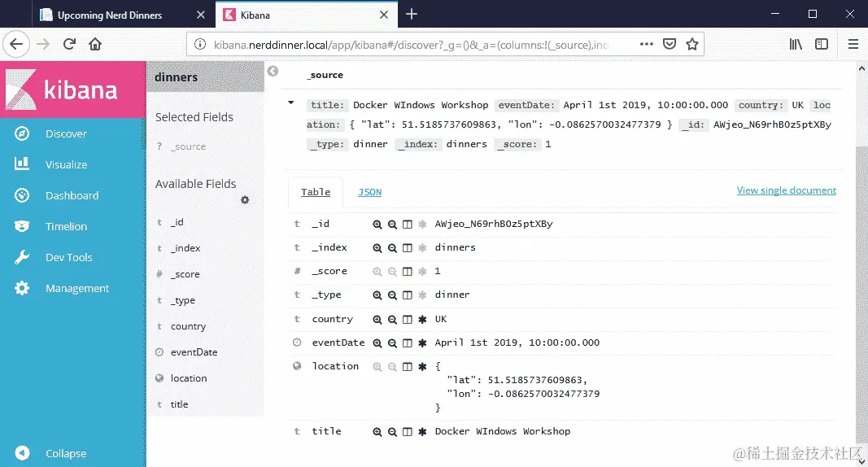Screen dimensions: 868x467
Task: Open the Discover section in Kibana sidebar
Action: [66, 134]
